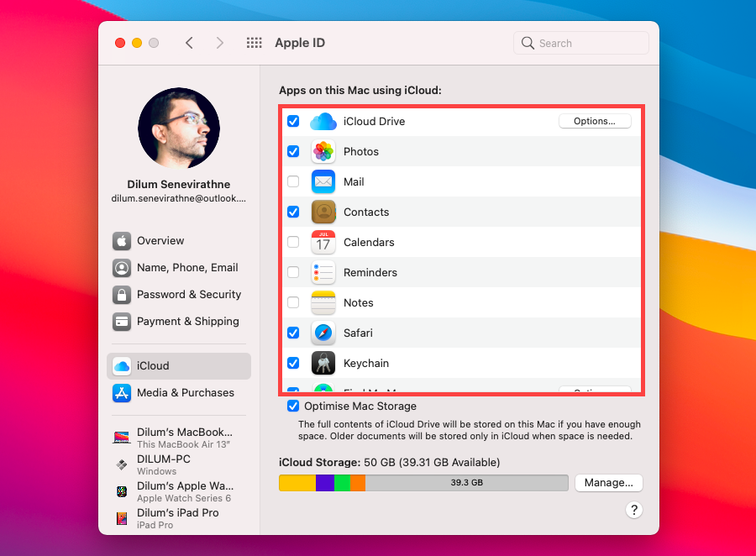Image resolution: width=756 pixels, height=556 pixels.
Task: Click the Safari app icon
Action: (x=323, y=333)
